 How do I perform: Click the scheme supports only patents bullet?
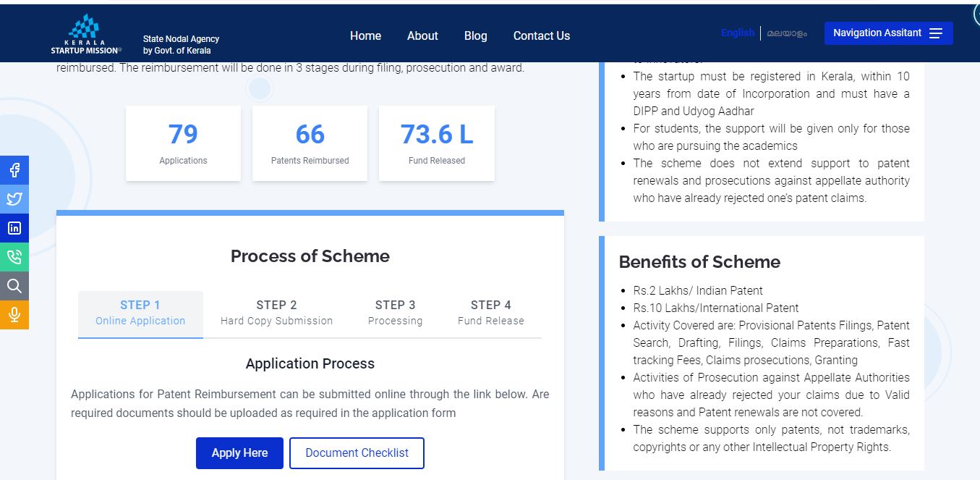[772, 438]
